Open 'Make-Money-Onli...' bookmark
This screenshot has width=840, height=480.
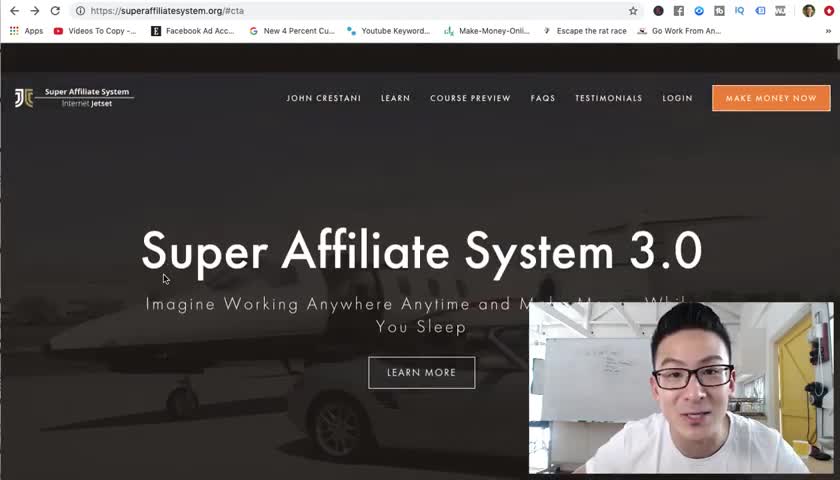click(x=487, y=31)
